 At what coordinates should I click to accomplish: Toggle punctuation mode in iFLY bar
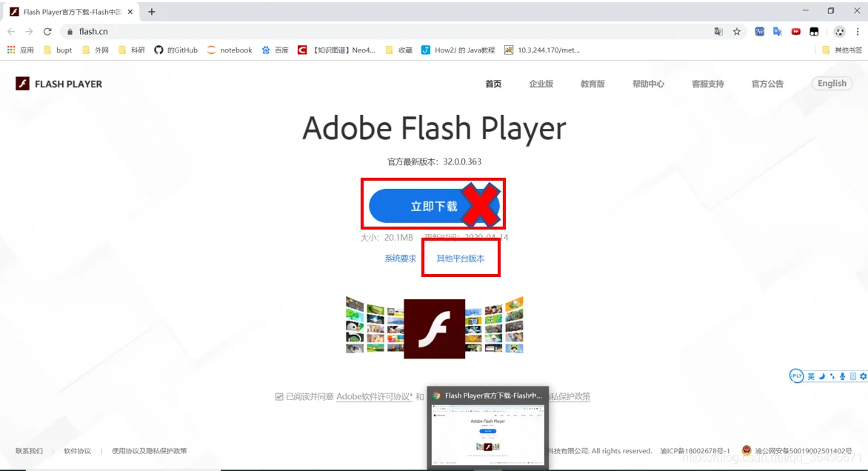tap(832, 376)
